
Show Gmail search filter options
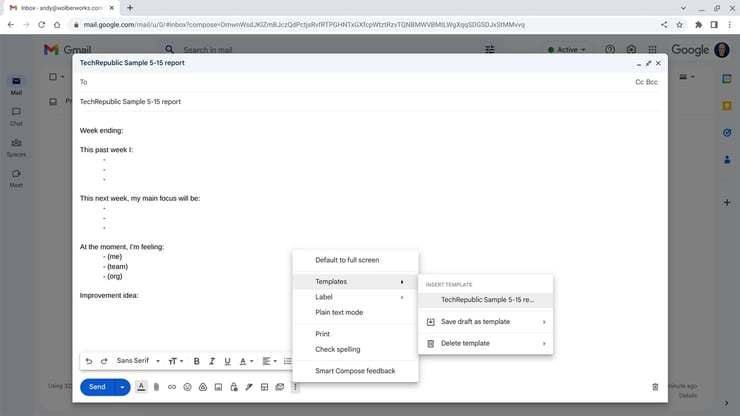(x=490, y=50)
